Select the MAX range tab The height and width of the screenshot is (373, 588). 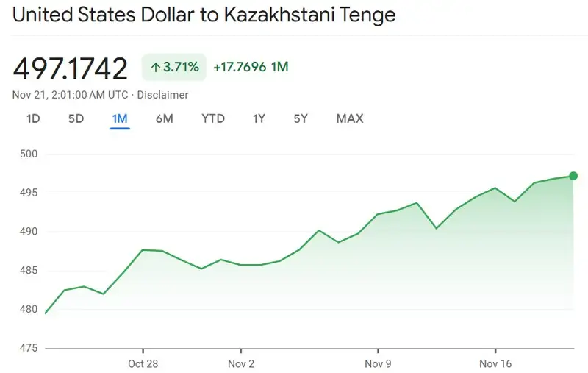tap(350, 118)
